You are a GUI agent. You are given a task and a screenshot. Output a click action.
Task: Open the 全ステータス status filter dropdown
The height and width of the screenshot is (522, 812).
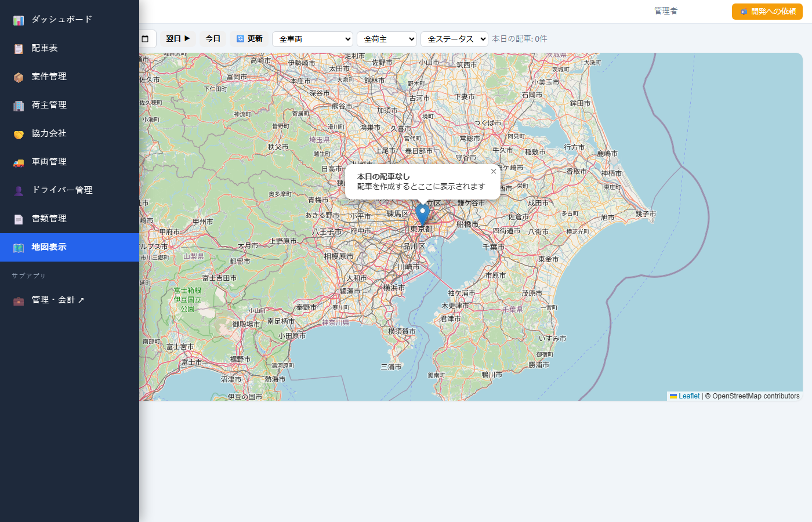tap(454, 39)
